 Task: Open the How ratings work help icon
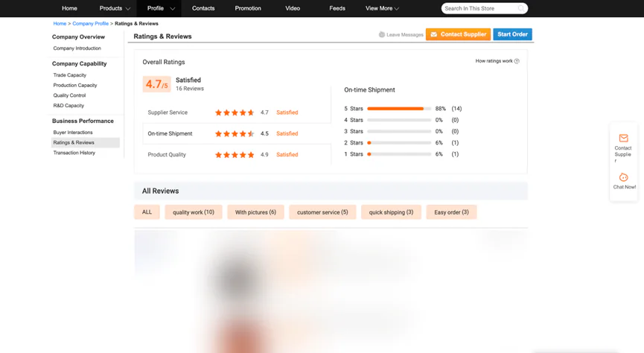[x=517, y=61]
